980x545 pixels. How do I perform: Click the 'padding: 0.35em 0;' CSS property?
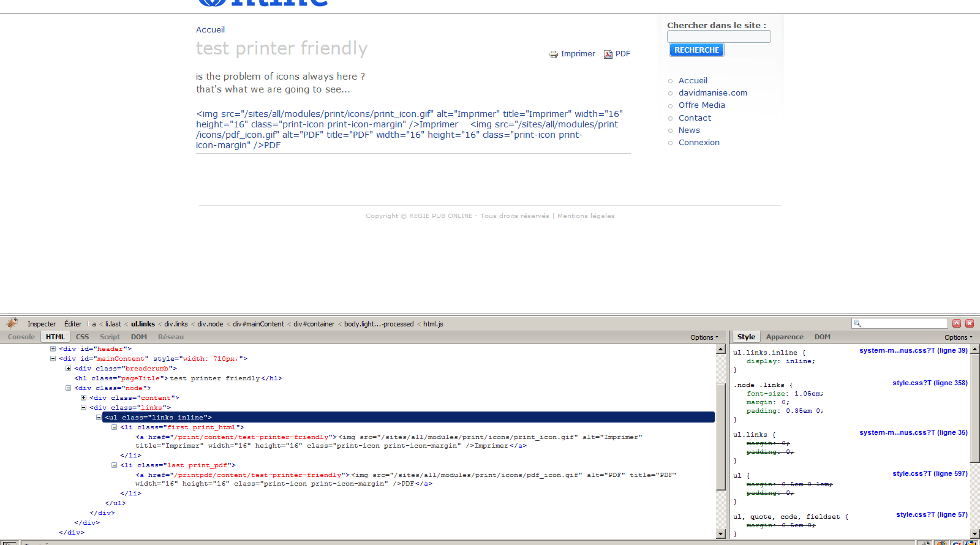click(x=785, y=411)
